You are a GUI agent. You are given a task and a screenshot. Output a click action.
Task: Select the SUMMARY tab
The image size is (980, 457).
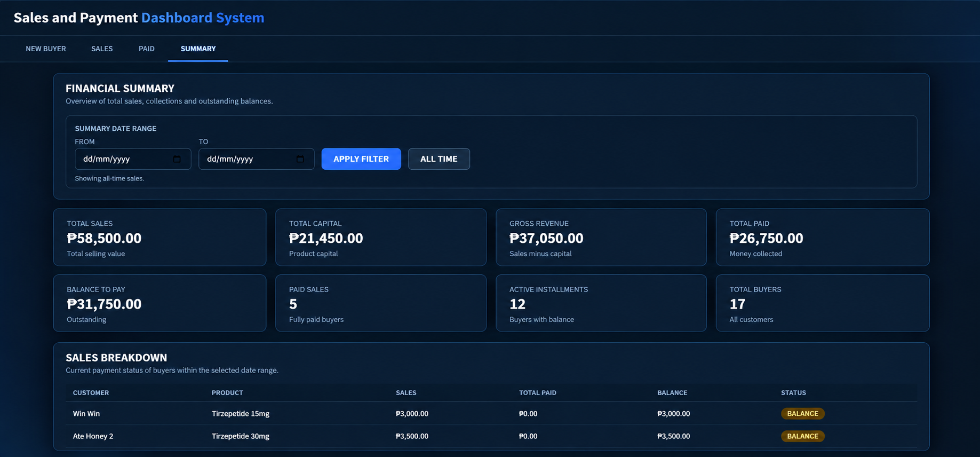click(198, 49)
